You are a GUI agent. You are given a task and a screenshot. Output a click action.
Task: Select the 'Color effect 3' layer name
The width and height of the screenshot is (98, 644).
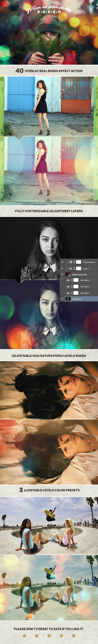pos(85,293)
